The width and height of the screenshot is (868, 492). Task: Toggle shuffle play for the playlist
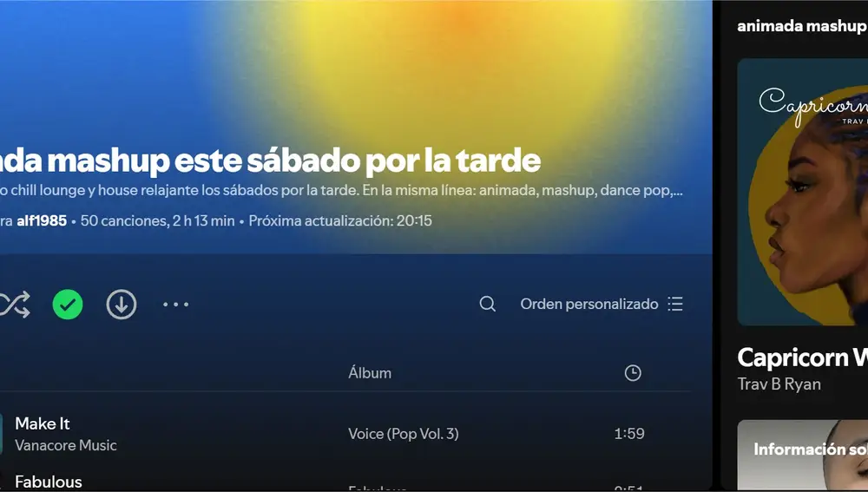tap(15, 305)
